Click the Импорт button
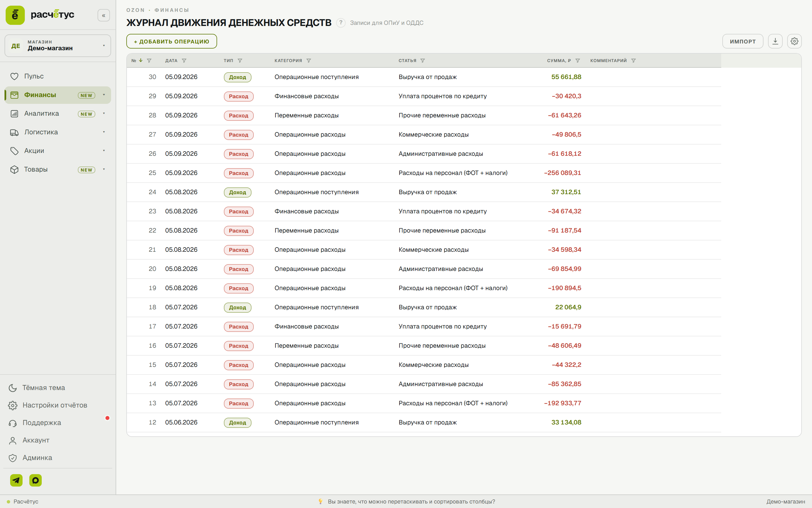 (x=743, y=41)
